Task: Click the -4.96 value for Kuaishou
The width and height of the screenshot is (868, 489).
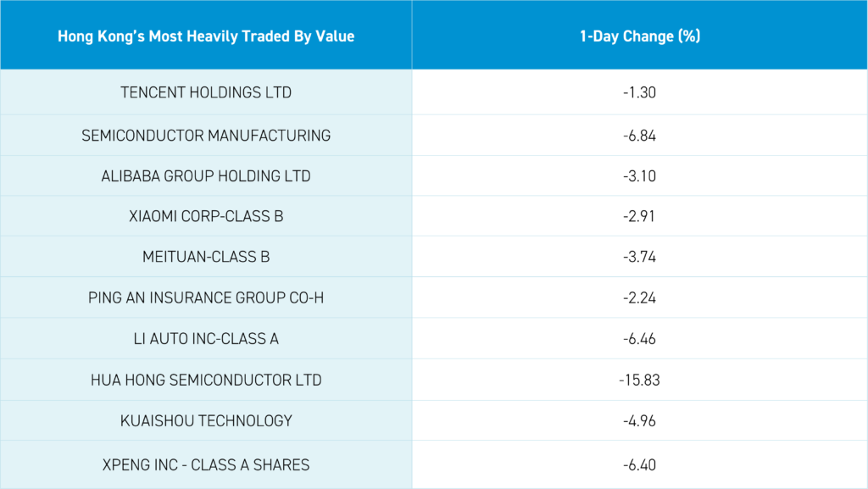Action: coord(639,421)
